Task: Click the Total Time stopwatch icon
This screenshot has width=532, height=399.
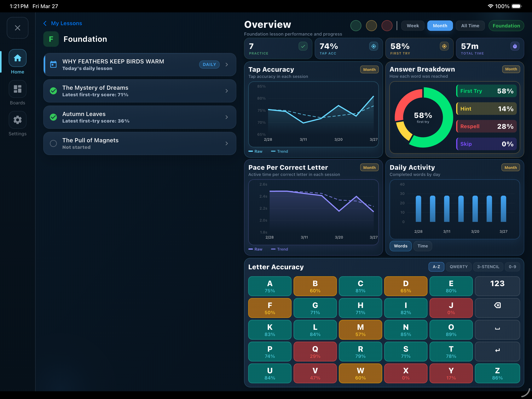Action: point(515,46)
